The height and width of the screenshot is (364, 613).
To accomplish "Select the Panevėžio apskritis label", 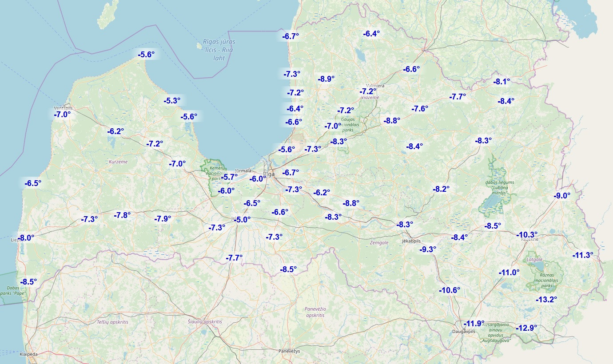I will pyautogui.click(x=315, y=312).
